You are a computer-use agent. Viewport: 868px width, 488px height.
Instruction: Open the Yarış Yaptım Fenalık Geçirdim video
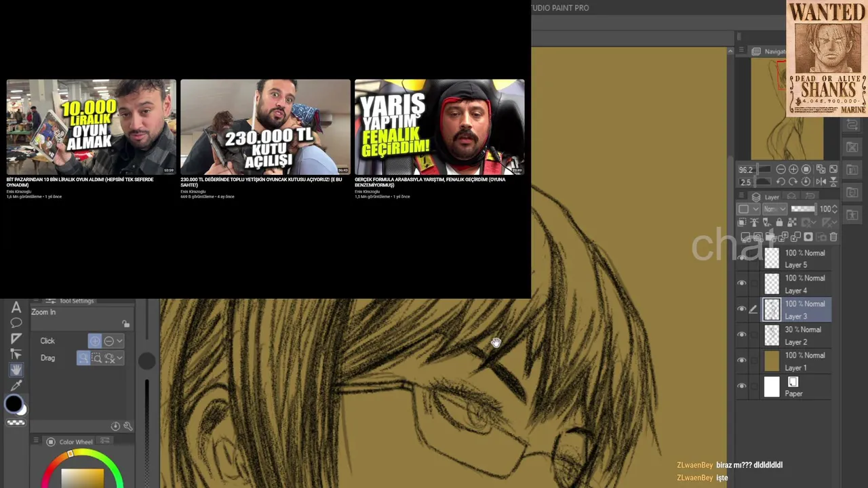[x=439, y=127]
